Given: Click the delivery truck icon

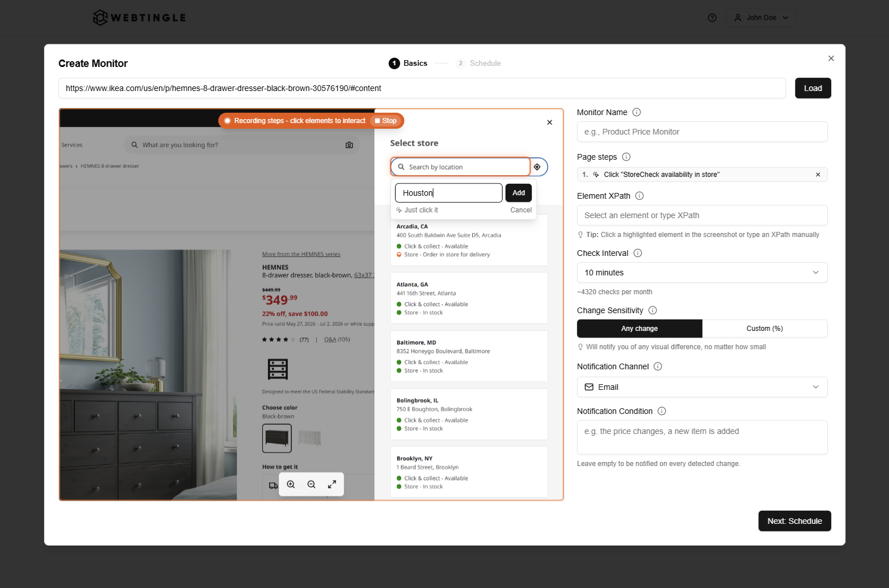Looking at the screenshot, I should click(x=273, y=486).
